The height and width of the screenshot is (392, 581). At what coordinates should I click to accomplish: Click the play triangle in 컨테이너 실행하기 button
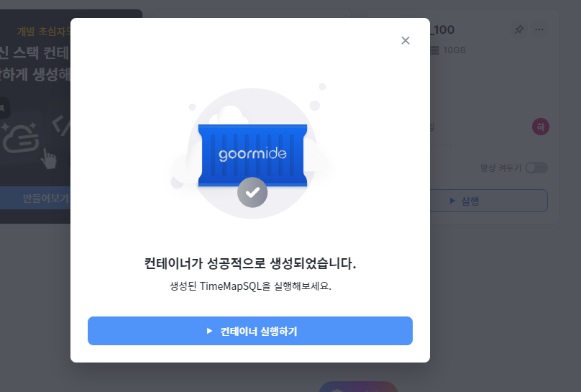209,331
